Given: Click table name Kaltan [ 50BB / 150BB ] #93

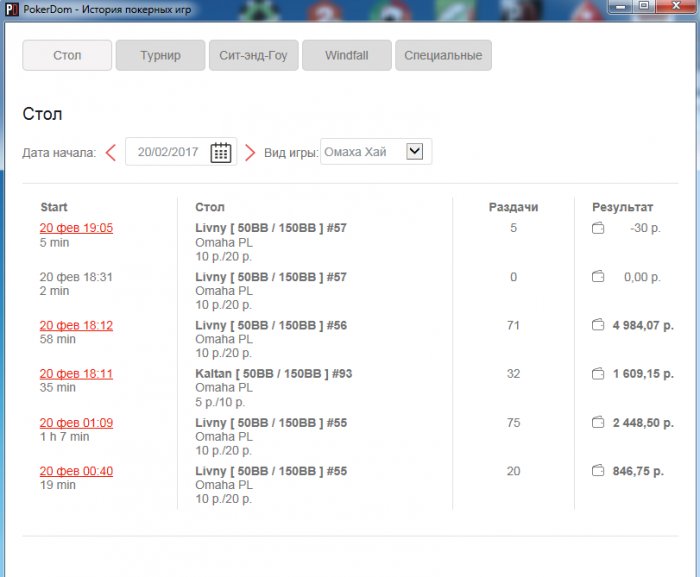Looking at the screenshot, I should (274, 373).
